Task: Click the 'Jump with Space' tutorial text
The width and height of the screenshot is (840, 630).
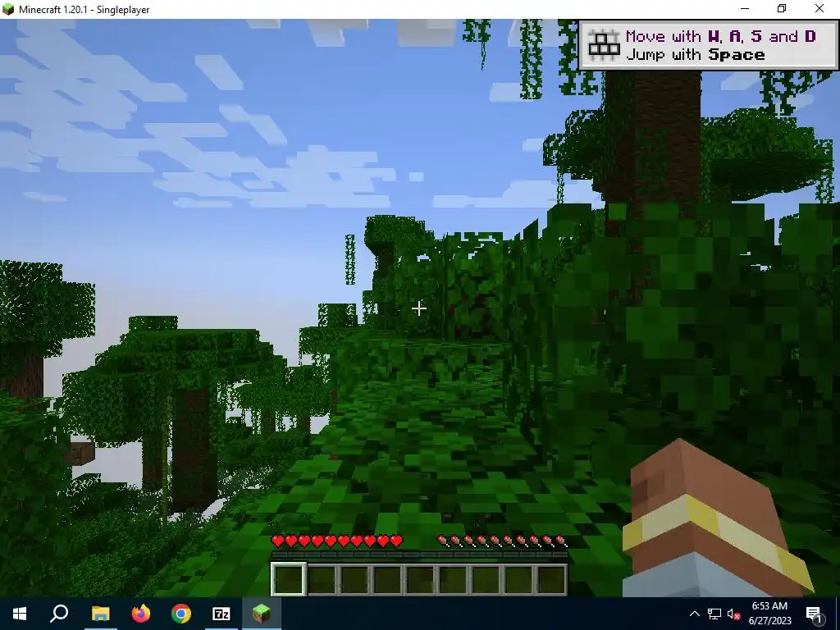Action: [695, 55]
